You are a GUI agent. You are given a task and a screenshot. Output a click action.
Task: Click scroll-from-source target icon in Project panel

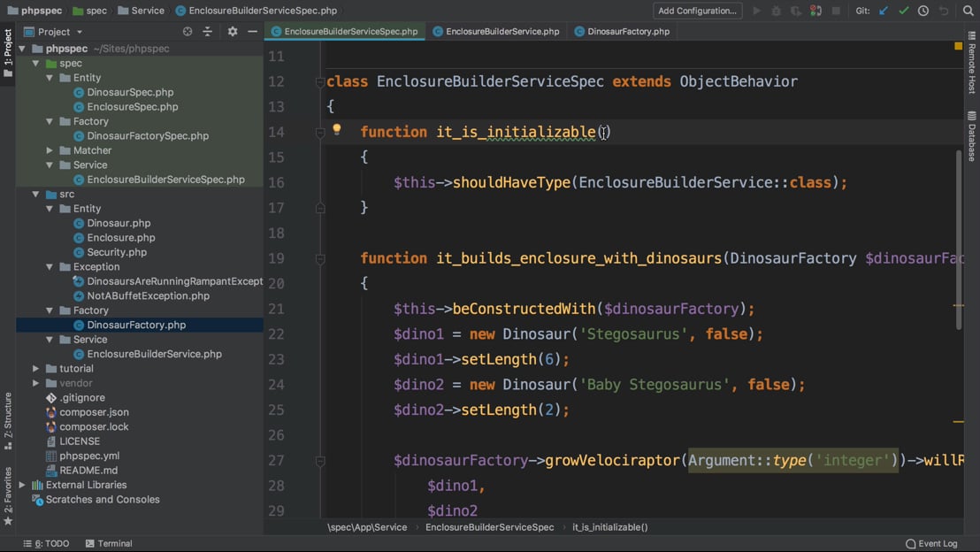tap(188, 31)
